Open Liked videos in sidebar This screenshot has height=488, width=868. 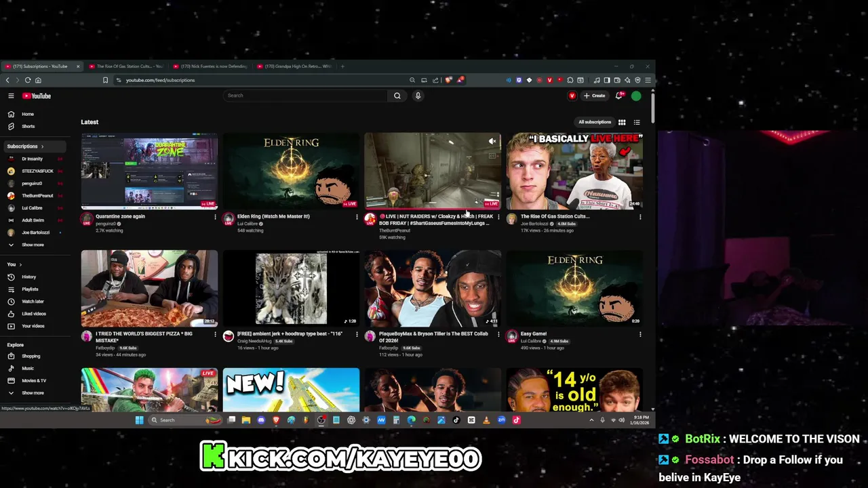click(35, 314)
